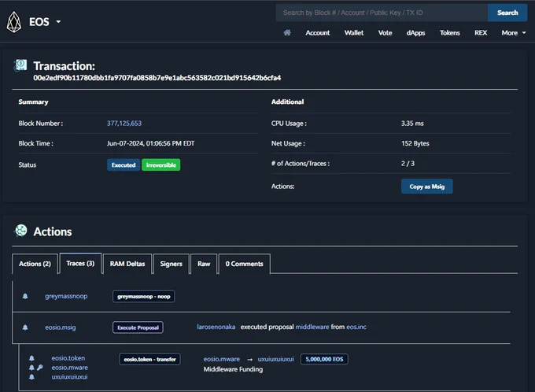
Task: Select the CPU Usage value 3.35 ms
Action: [412, 124]
